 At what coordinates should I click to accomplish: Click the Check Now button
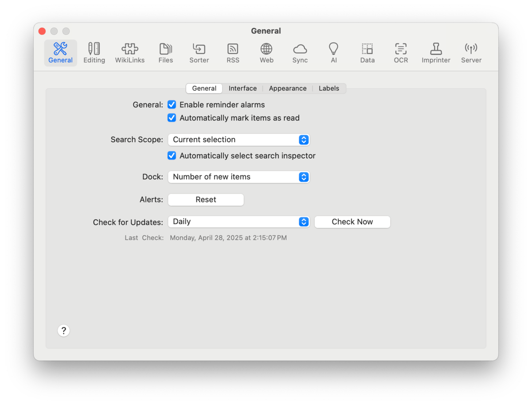pos(352,222)
